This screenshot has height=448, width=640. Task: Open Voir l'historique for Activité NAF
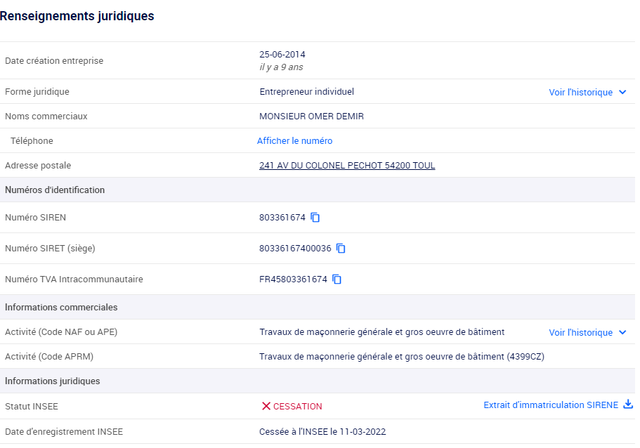(580, 333)
